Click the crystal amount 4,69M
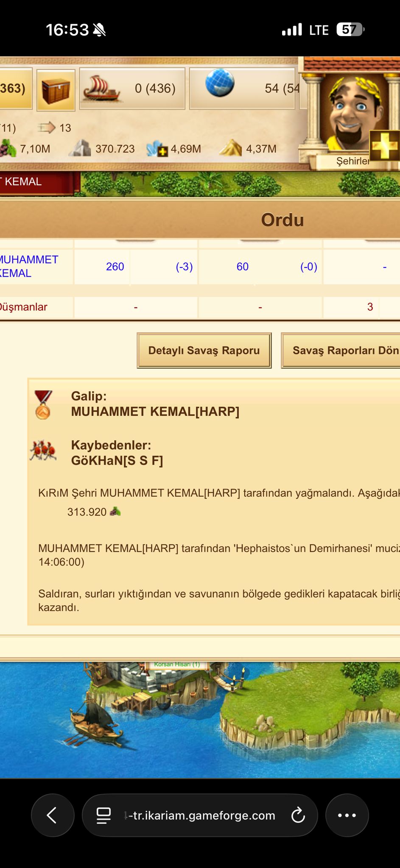Image resolution: width=400 pixels, height=868 pixels. pyautogui.click(x=186, y=149)
